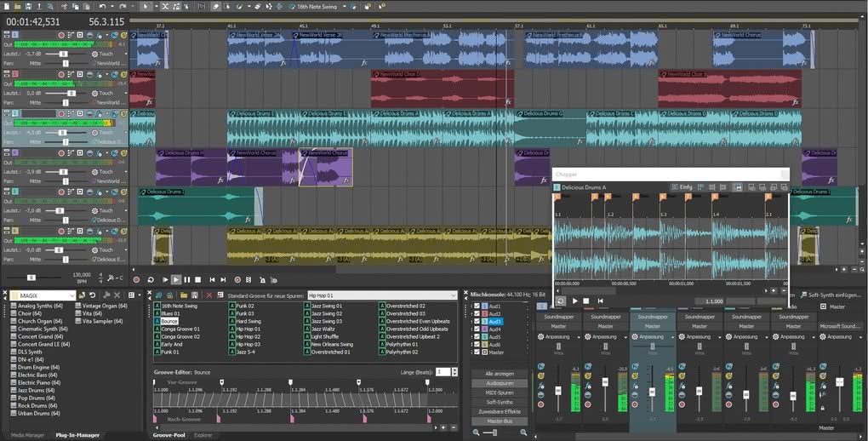Toggle the Aud6 checkbox in the mixer list
This screenshot has width=868, height=441.
476,344
